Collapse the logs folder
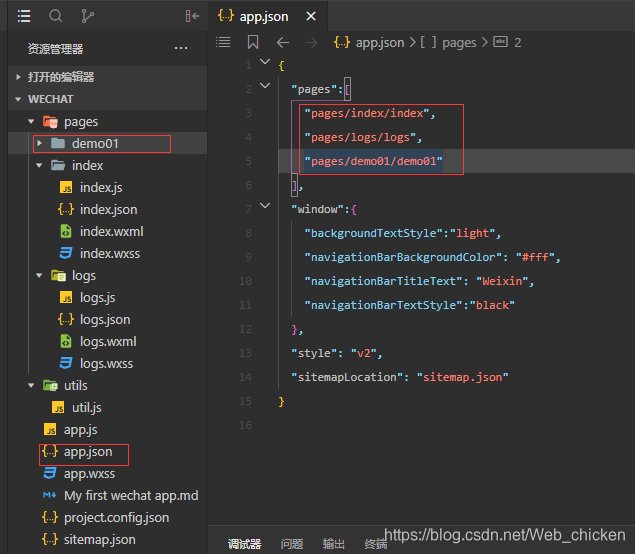 click(x=39, y=275)
